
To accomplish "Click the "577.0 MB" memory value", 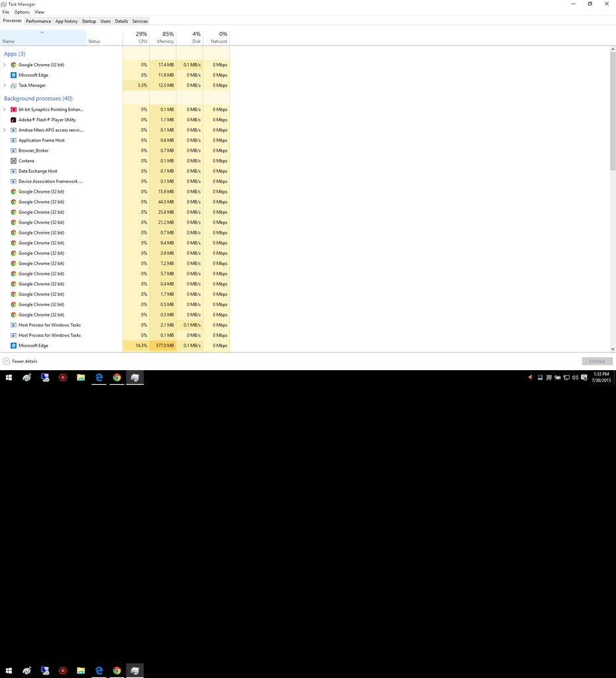I will coord(165,346).
